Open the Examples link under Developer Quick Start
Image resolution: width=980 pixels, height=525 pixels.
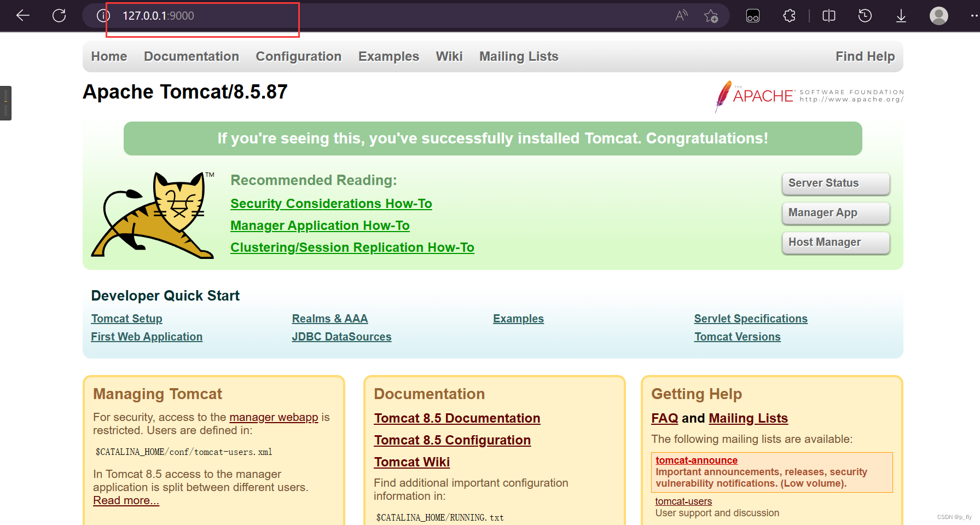[518, 319]
